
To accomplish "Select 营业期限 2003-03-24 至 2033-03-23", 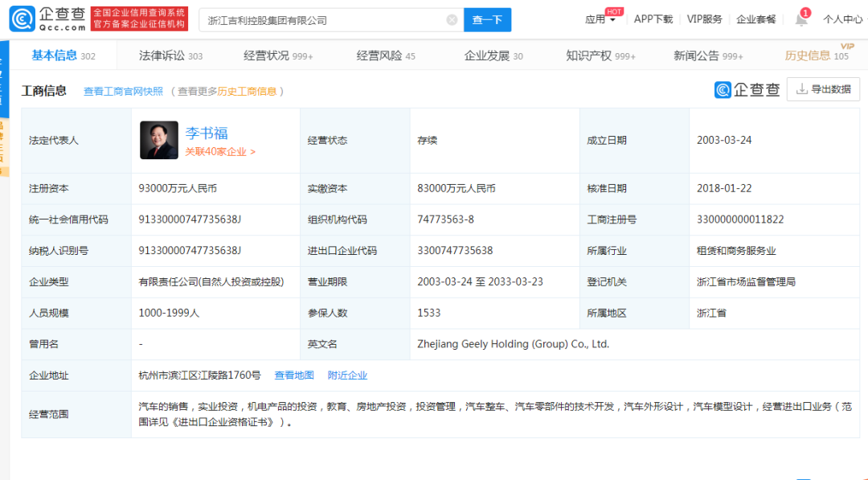I will click(x=480, y=281).
